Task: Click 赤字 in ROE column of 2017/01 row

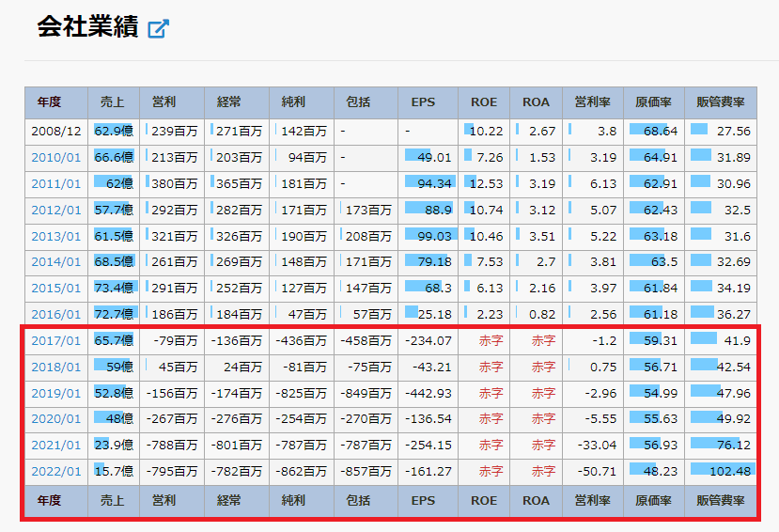Action: (491, 341)
